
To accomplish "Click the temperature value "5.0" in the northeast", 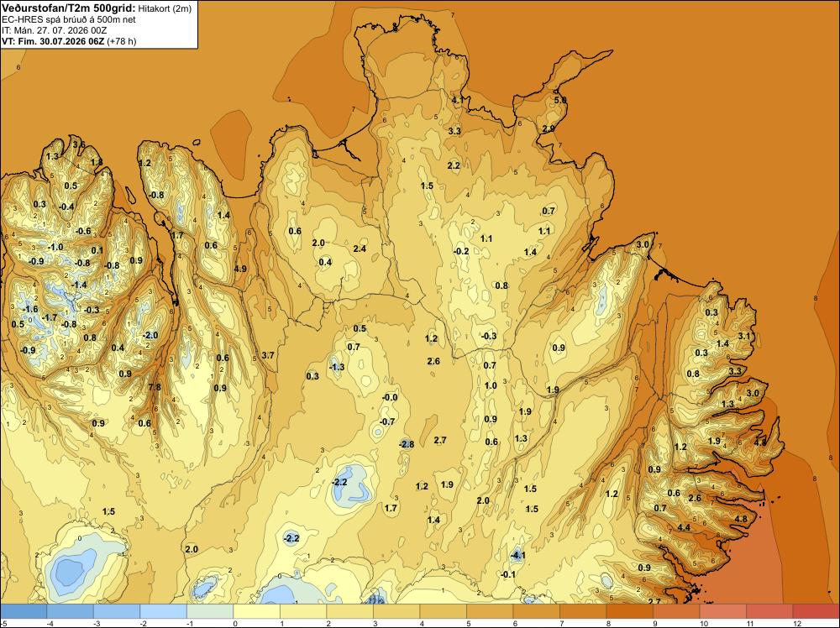I will coord(559,100).
